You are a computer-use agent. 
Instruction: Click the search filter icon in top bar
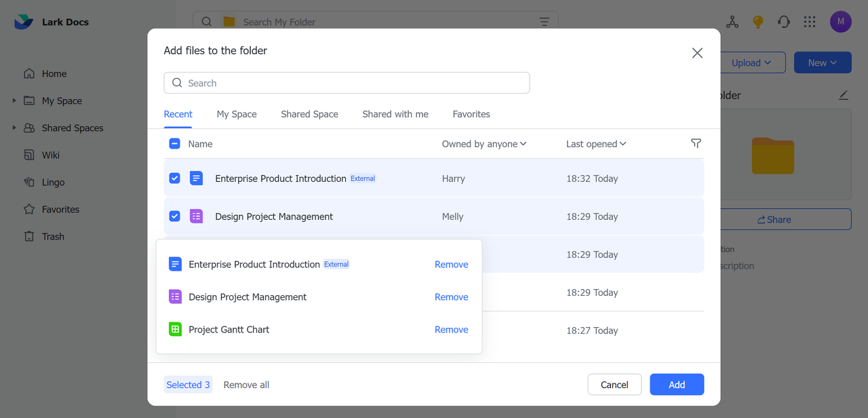pos(544,22)
